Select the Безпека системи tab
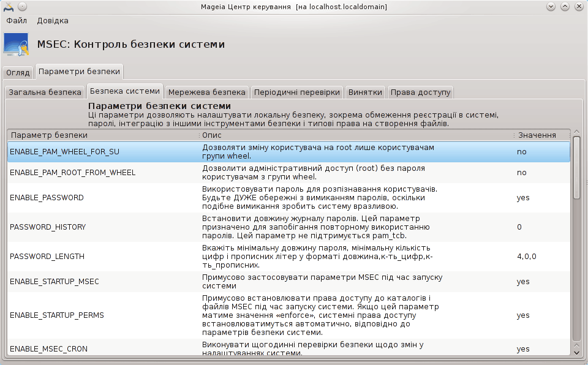588x365 pixels. point(125,91)
